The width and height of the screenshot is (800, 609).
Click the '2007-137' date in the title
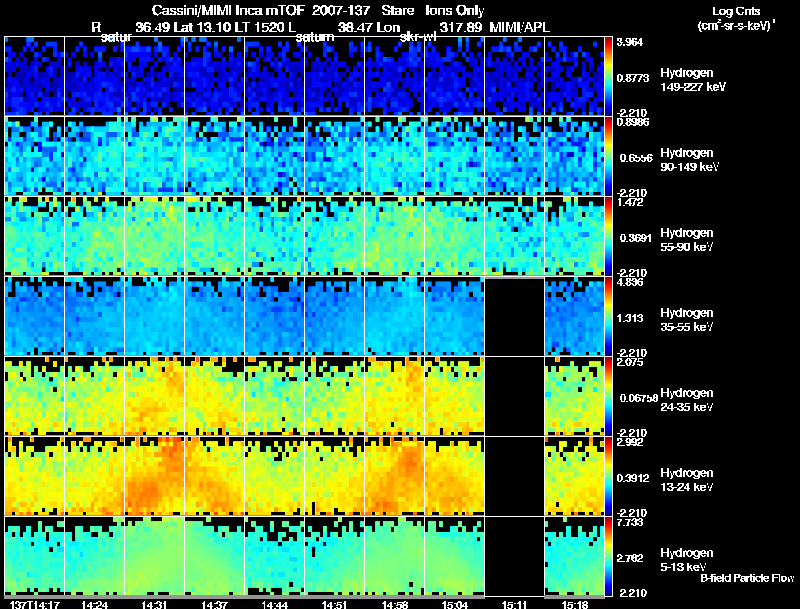tap(341, 10)
